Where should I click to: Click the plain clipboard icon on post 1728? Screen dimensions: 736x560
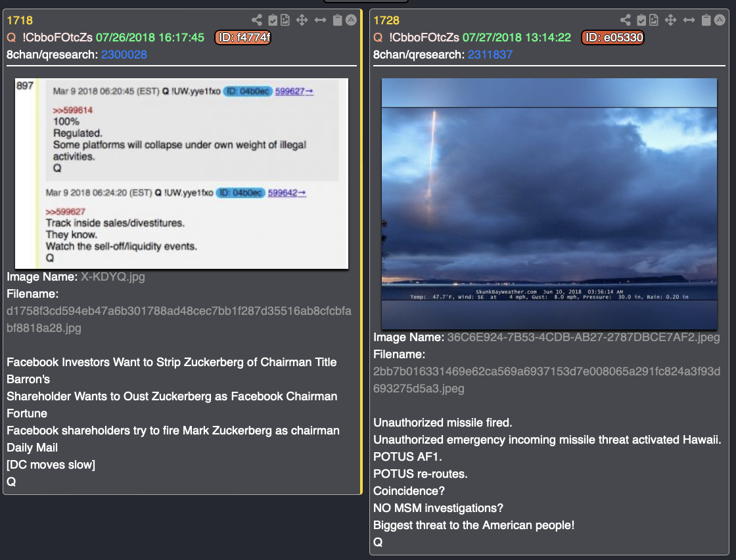coord(706,20)
